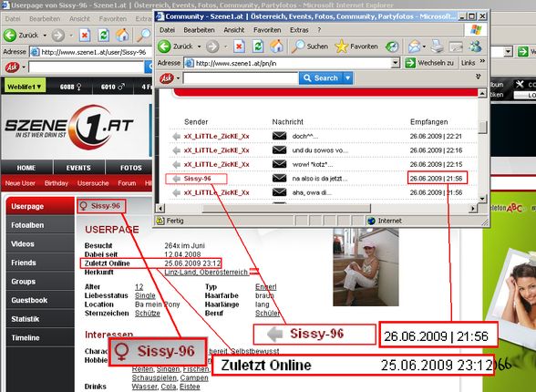Select Statistik in sidebar

tap(40, 319)
